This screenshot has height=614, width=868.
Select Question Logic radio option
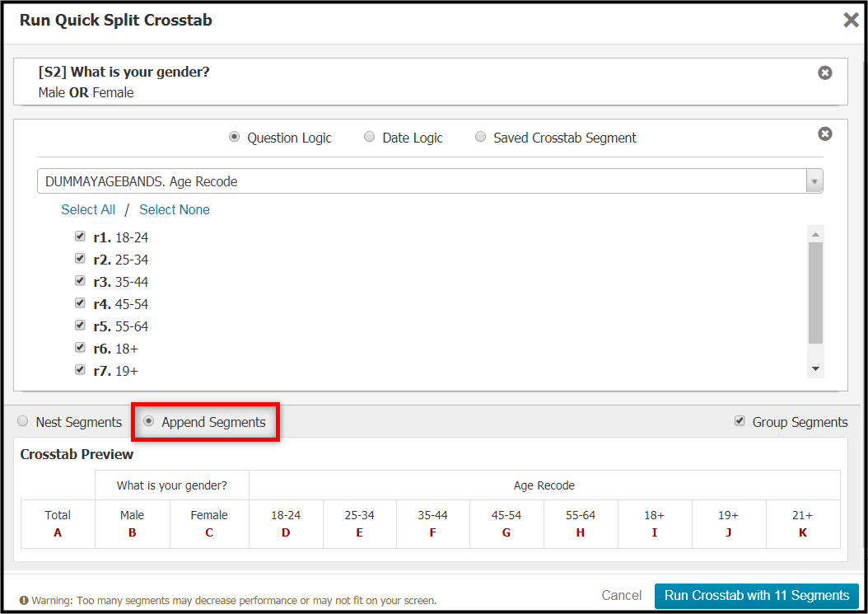(234, 137)
